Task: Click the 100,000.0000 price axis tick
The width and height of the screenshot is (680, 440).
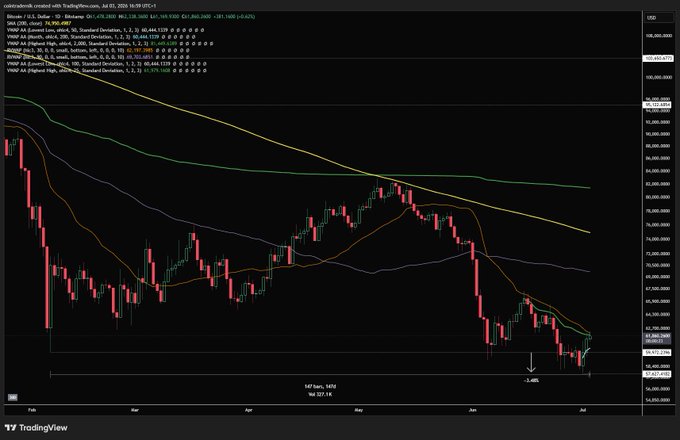Action: coord(658,78)
